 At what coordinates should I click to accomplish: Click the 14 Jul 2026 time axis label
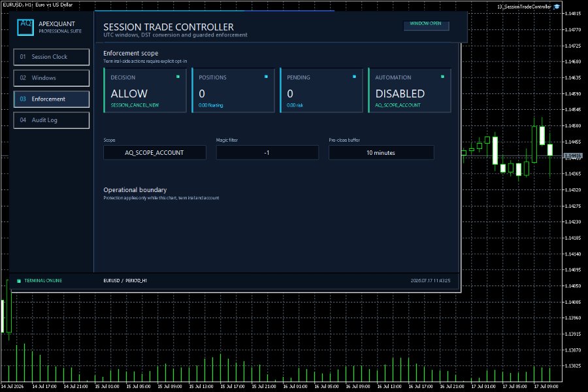(x=12, y=386)
